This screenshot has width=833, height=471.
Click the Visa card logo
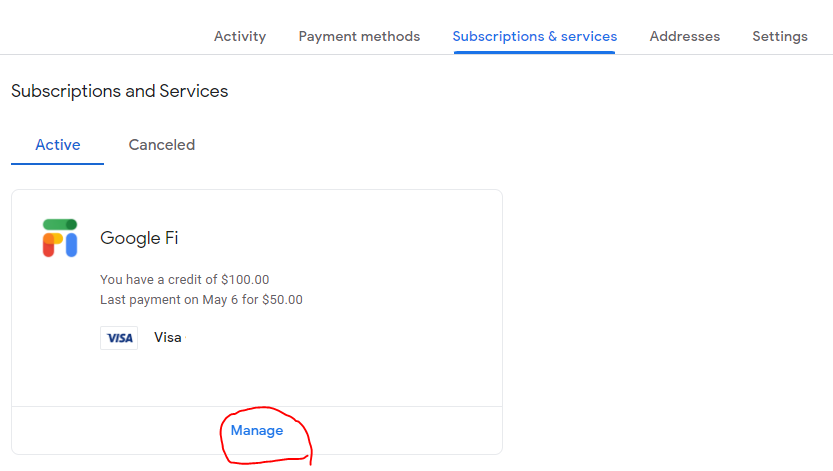[x=119, y=338]
